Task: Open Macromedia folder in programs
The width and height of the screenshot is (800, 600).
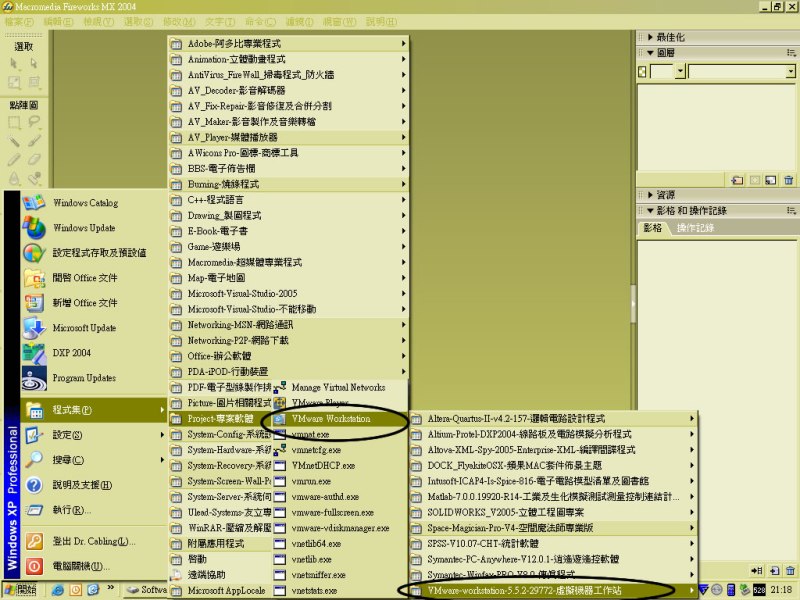Action: click(x=288, y=263)
